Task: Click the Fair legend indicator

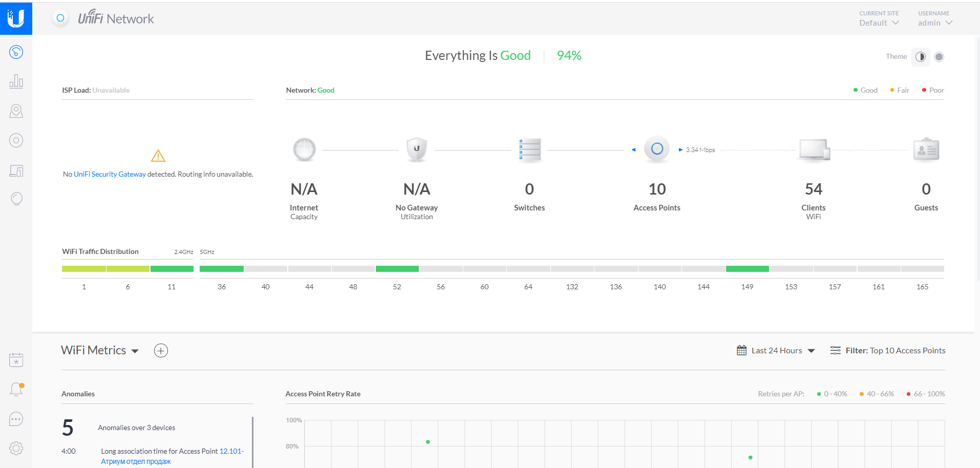Action: pos(900,90)
